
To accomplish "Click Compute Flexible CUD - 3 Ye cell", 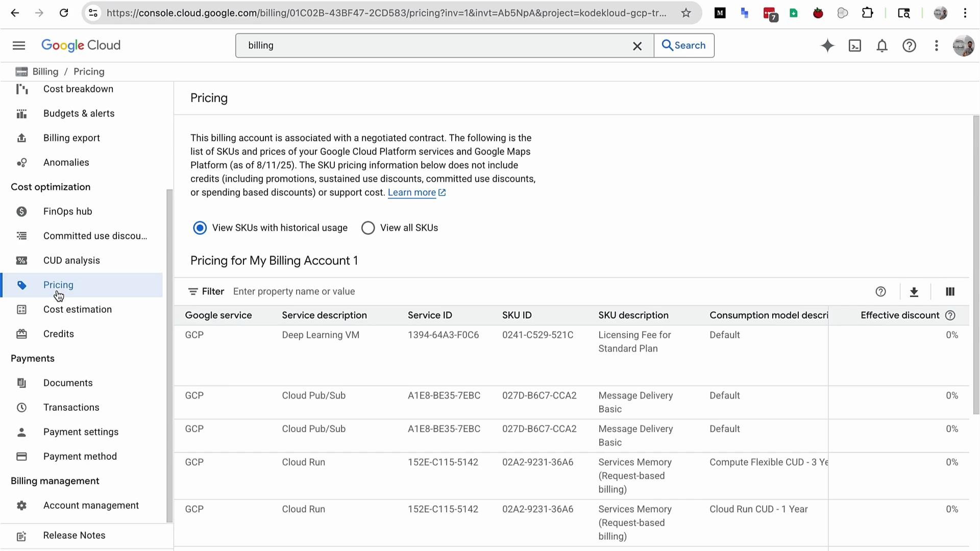I will (x=768, y=462).
